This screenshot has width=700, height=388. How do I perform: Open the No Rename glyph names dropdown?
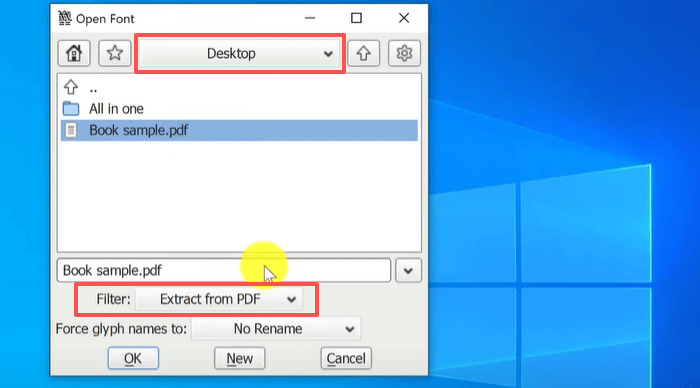(x=276, y=329)
